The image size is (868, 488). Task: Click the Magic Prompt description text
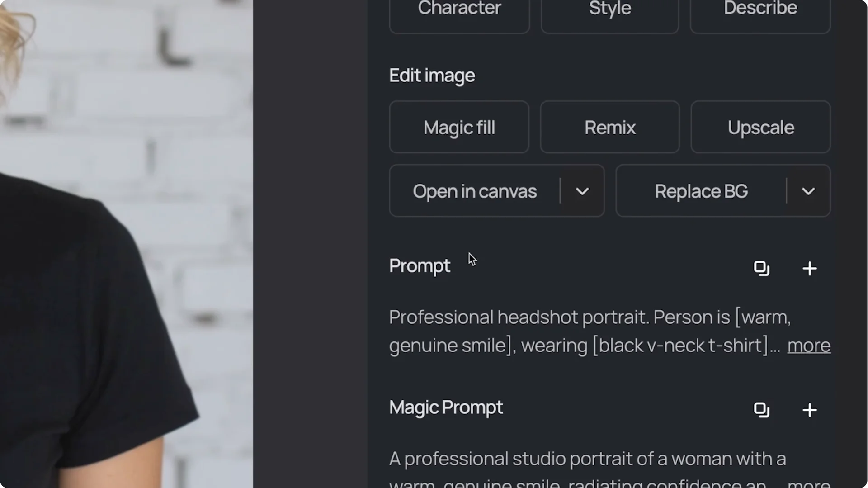point(588,458)
